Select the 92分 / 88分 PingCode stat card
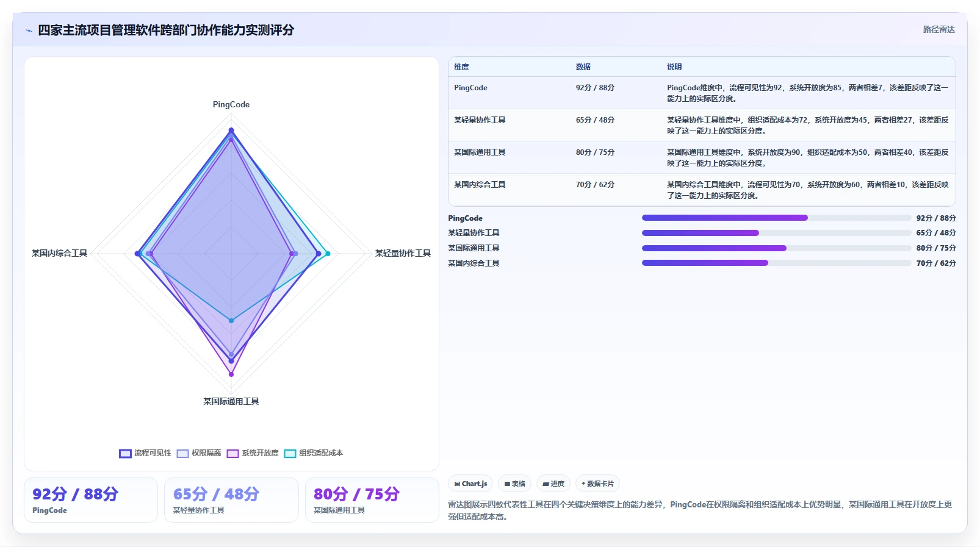Image resolution: width=980 pixels, height=547 pixels. pyautogui.click(x=91, y=500)
